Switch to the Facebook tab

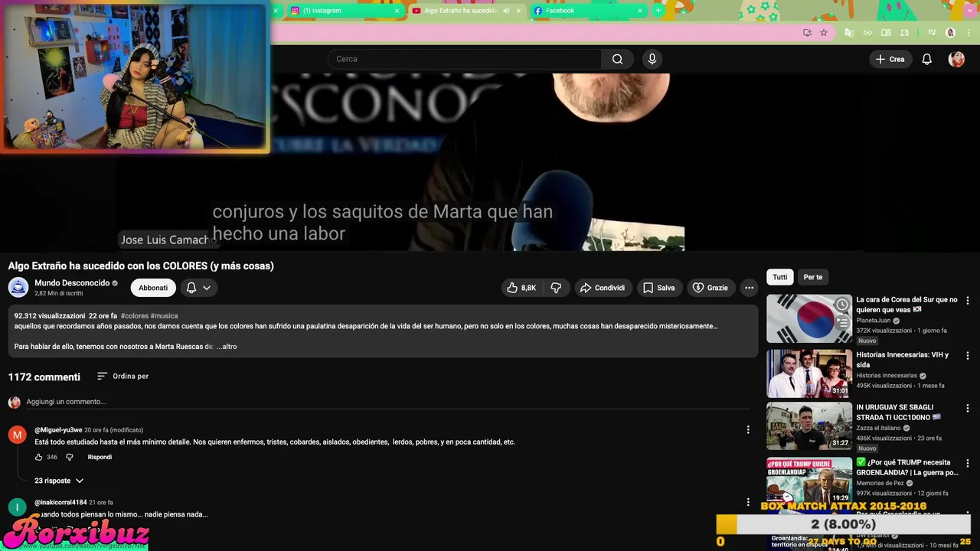[x=587, y=11]
